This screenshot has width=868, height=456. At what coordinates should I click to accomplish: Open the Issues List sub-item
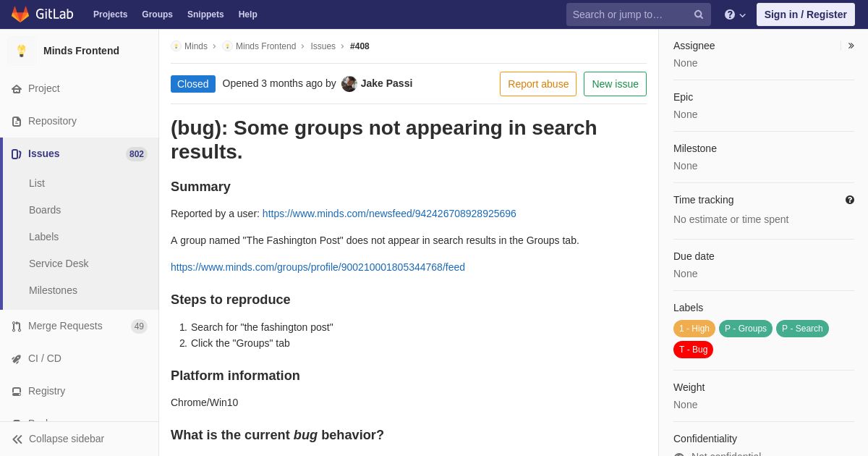click(x=37, y=183)
